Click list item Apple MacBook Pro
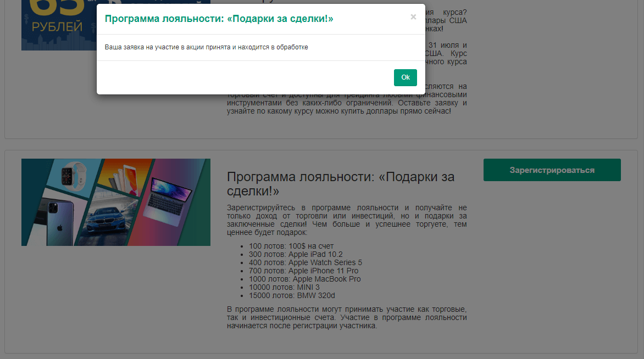The height and width of the screenshot is (359, 644). click(304, 279)
